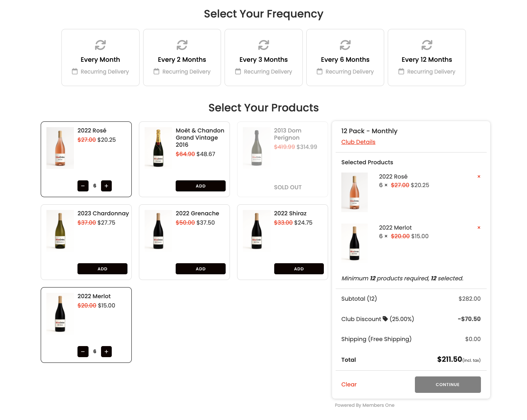Click the Club Discount tag icon
The height and width of the screenshot is (420, 527).
[x=385, y=319]
